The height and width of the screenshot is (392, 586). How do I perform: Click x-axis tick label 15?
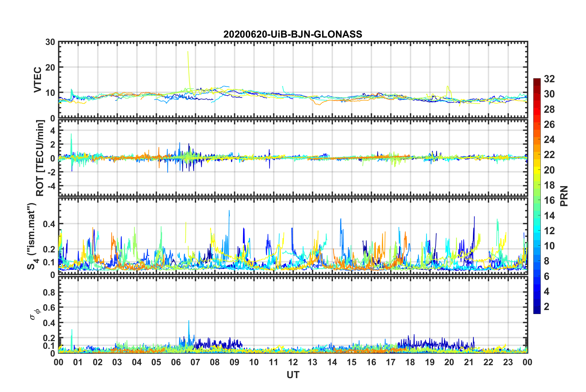(x=352, y=362)
